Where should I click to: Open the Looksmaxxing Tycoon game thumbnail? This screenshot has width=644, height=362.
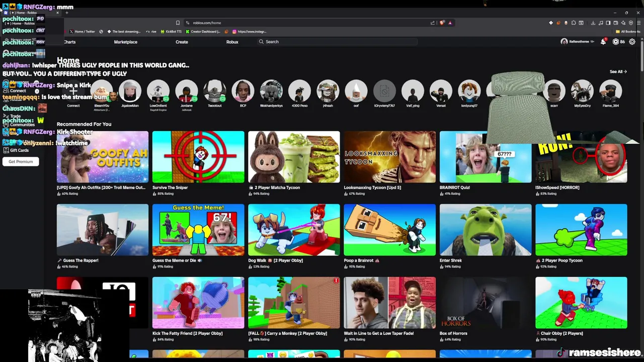tap(390, 157)
